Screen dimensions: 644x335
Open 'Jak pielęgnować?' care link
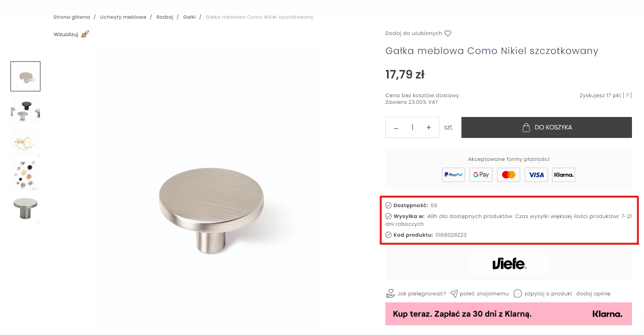click(x=421, y=294)
